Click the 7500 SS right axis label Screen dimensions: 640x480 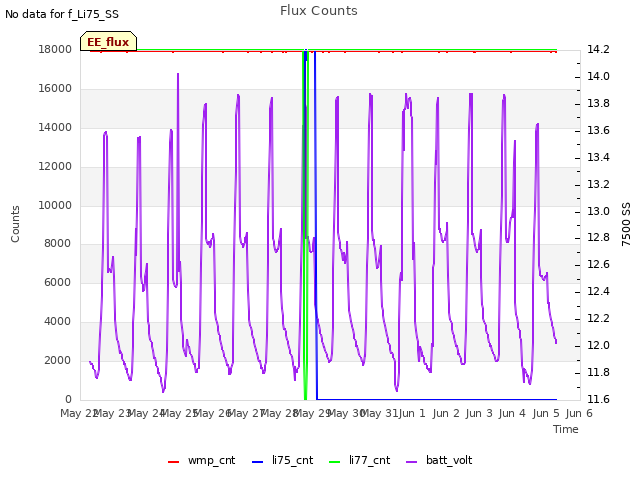coord(626,224)
